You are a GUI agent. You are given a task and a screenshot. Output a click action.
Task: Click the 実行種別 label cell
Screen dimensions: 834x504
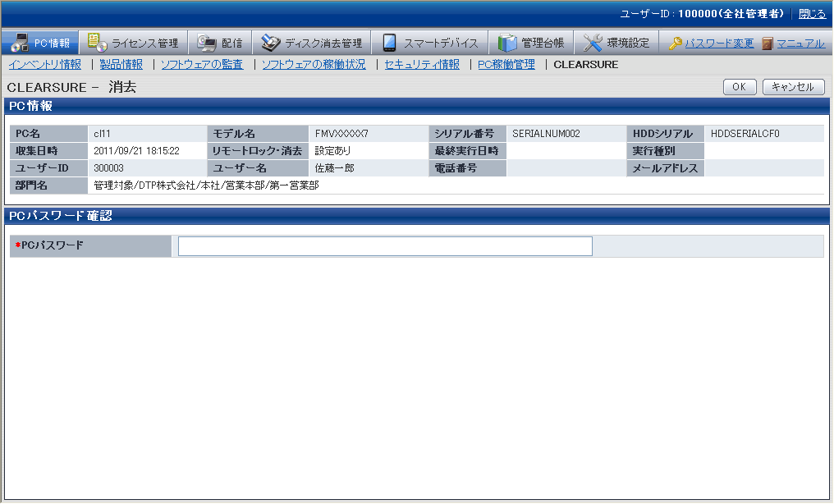click(x=666, y=151)
